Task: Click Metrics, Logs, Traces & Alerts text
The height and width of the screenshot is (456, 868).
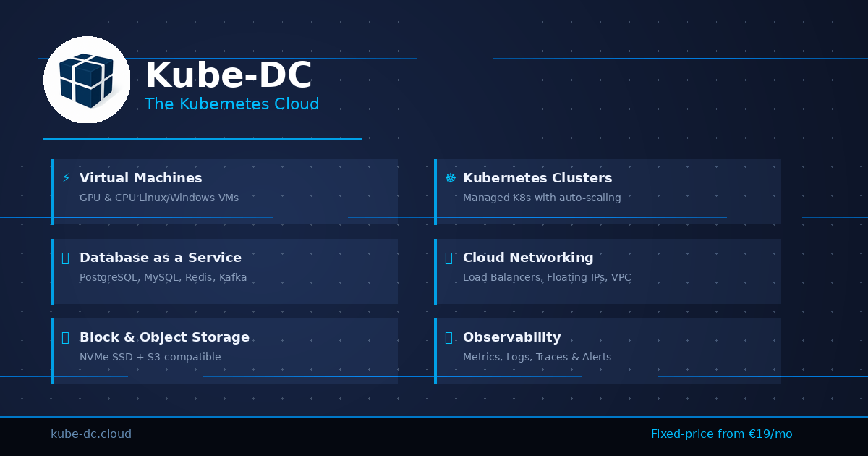Action: pyautogui.click(x=537, y=357)
